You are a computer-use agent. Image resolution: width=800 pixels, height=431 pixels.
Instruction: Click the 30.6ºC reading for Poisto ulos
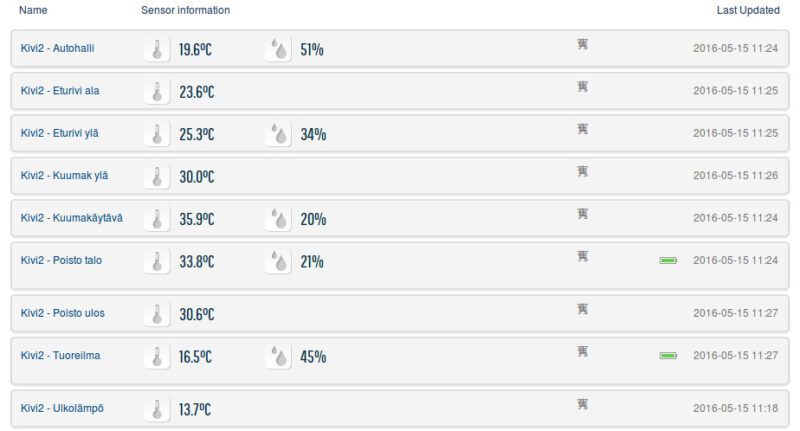click(197, 314)
